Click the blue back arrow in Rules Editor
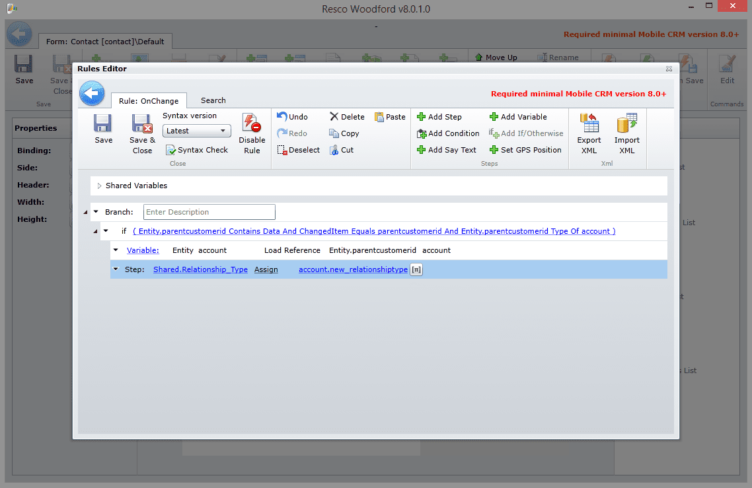 point(92,94)
